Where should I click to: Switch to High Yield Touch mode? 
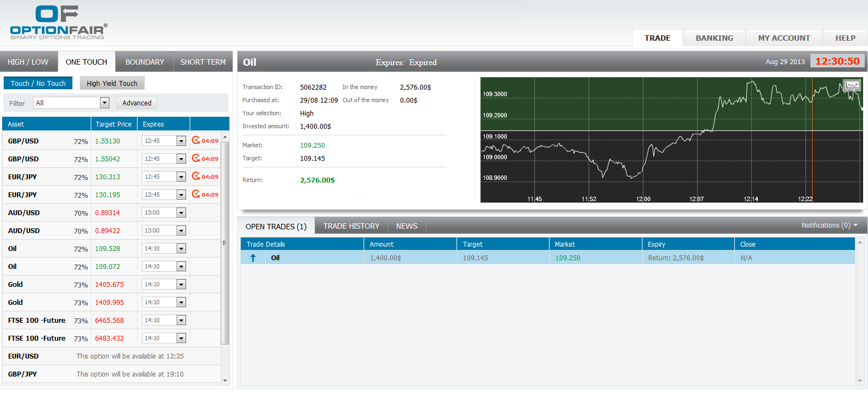112,83
